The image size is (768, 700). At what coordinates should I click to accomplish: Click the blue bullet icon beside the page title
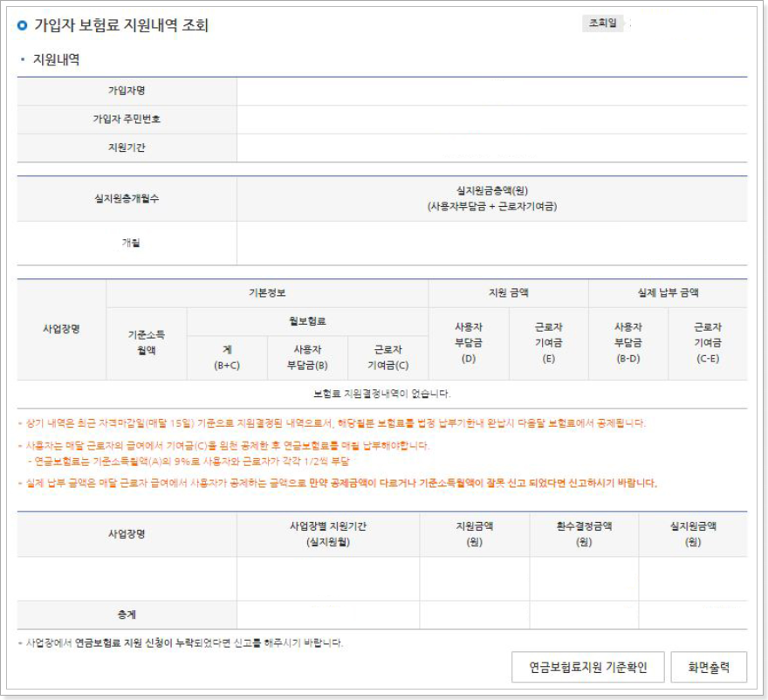tap(22, 26)
